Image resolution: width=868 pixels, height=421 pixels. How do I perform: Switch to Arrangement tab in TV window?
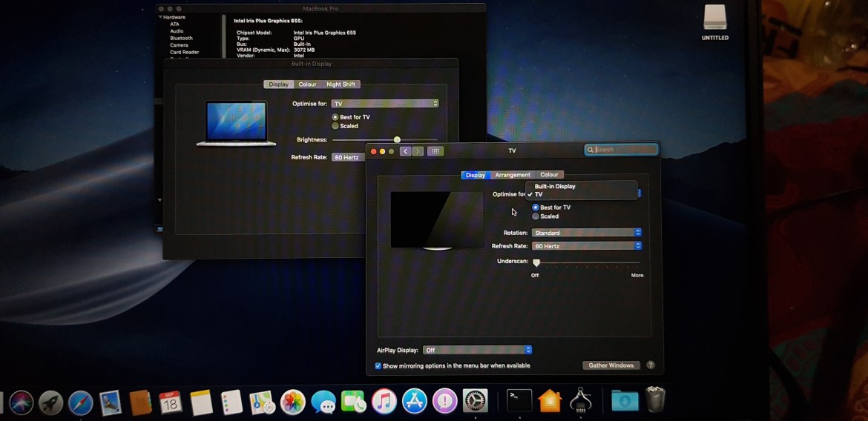(513, 175)
